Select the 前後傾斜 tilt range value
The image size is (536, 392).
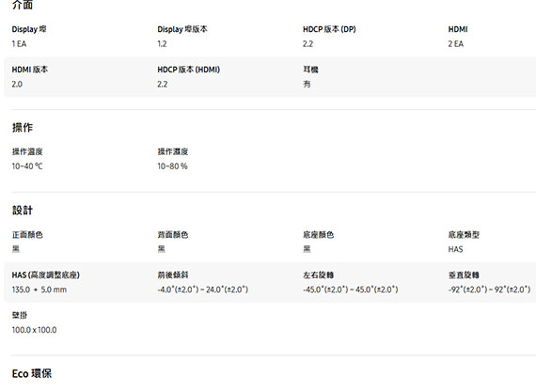point(203,290)
